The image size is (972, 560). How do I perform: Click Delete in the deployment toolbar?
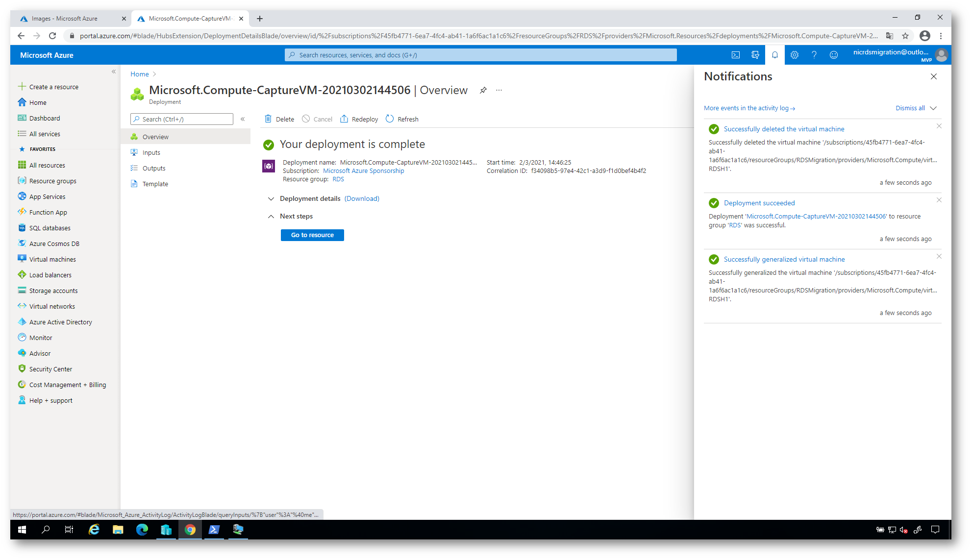click(x=279, y=119)
